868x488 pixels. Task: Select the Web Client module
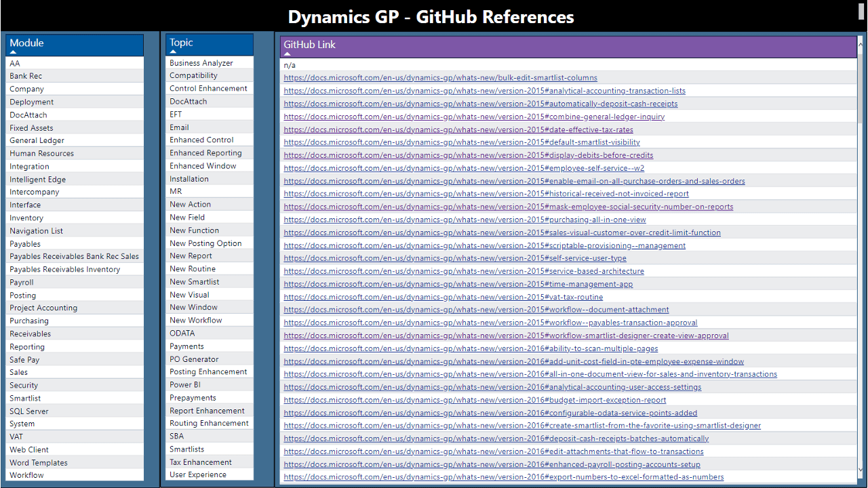(29, 449)
